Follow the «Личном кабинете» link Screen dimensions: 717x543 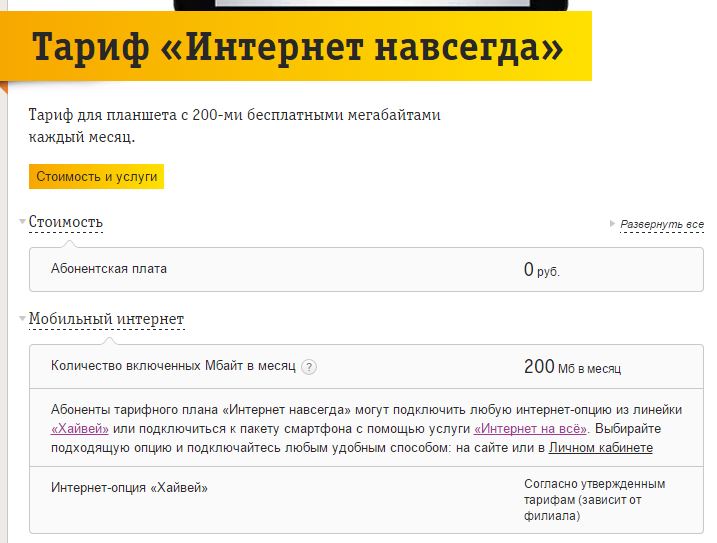600,447
